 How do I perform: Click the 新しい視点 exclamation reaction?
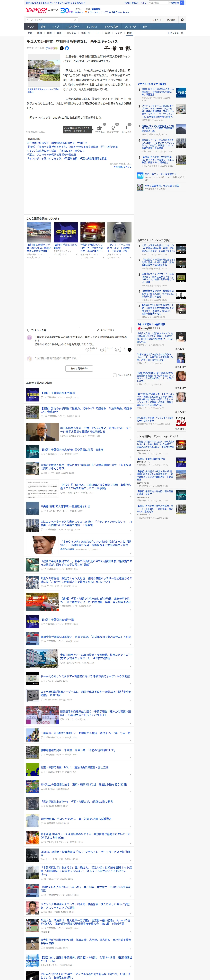coord(127,128)
